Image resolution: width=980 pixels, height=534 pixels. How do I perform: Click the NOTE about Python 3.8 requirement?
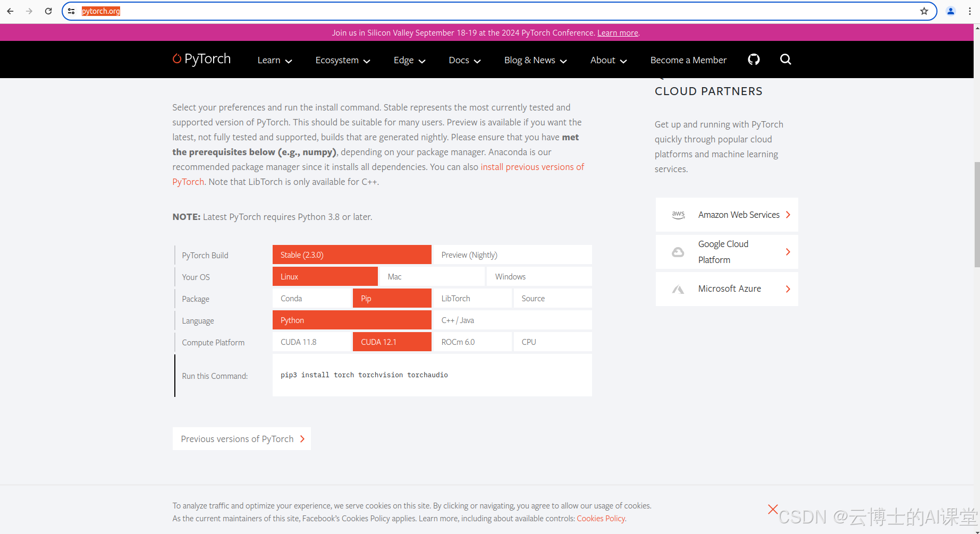pos(272,217)
